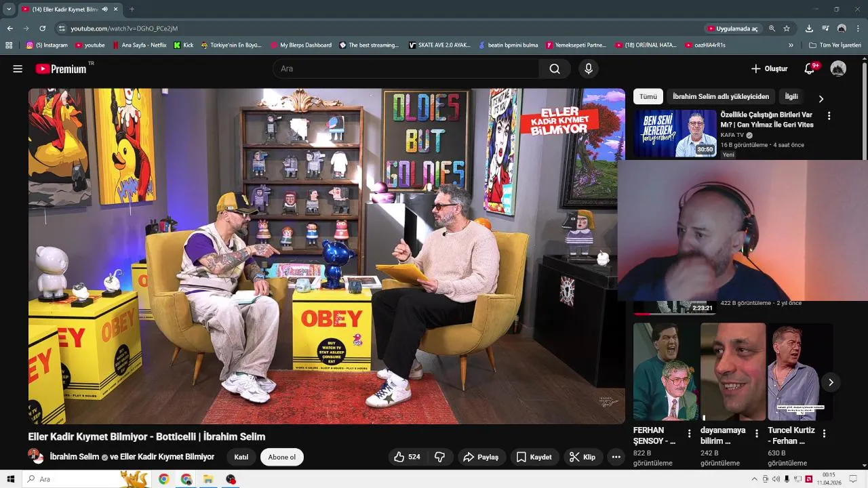868x488 pixels.
Task: Bookmark this page with star icon
Action: [787, 28]
